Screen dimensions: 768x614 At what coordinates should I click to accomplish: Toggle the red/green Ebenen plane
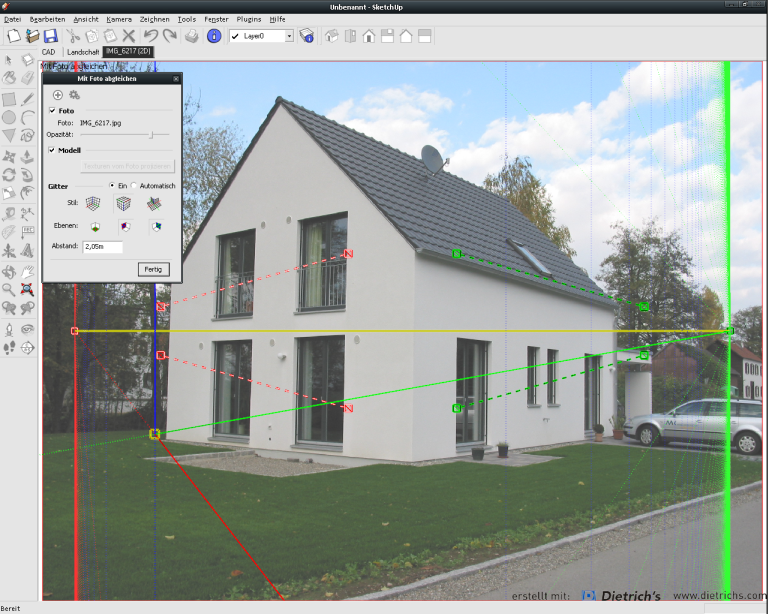point(95,227)
